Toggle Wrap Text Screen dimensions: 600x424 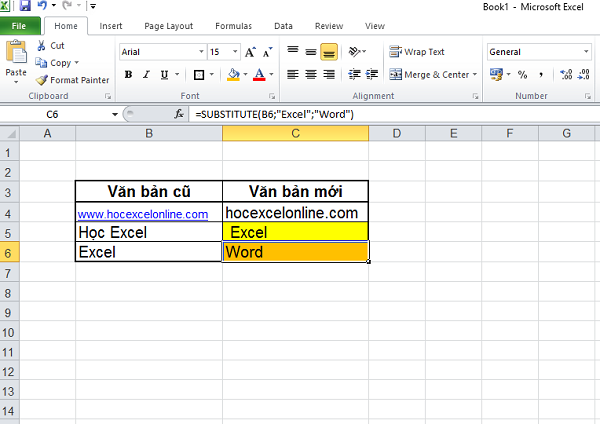click(417, 52)
